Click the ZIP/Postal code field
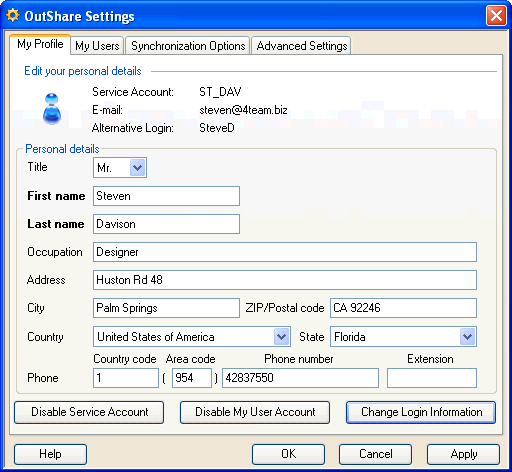The image size is (512, 472). click(x=403, y=308)
